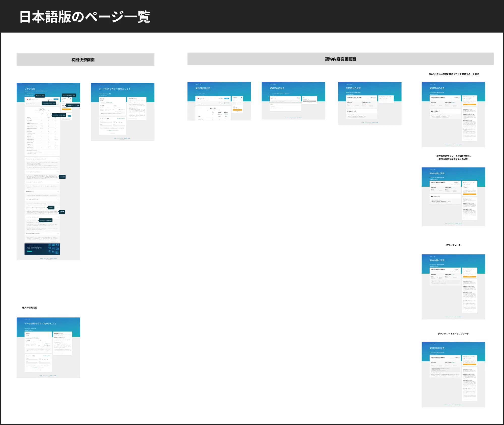The width and height of the screenshot is (504, 425).
Task: Click the App Ape Enterprise banner
Action: click(x=42, y=249)
